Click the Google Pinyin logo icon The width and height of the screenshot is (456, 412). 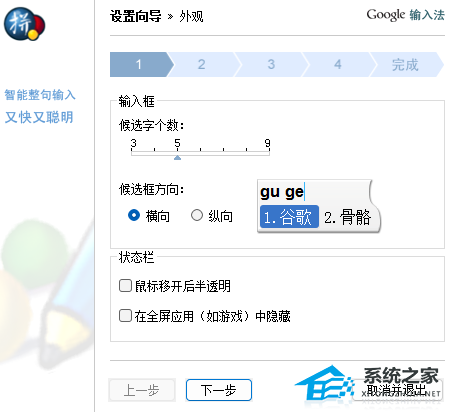[24, 24]
